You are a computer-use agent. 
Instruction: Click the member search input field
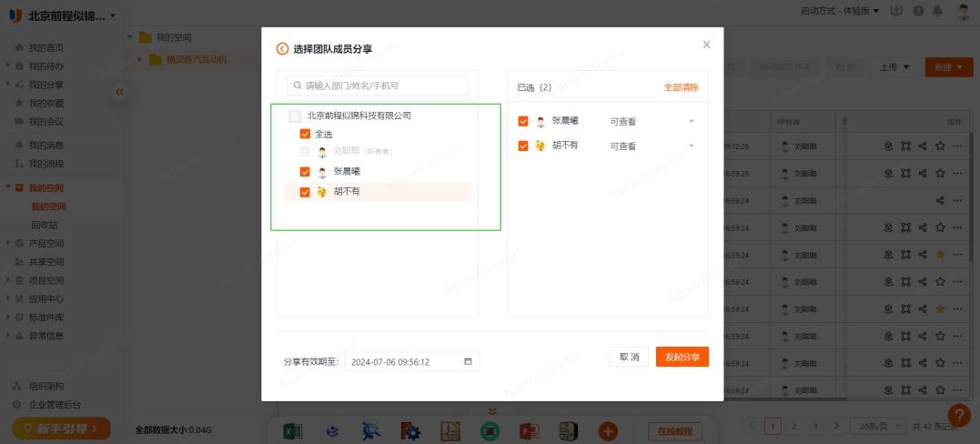coord(382,86)
